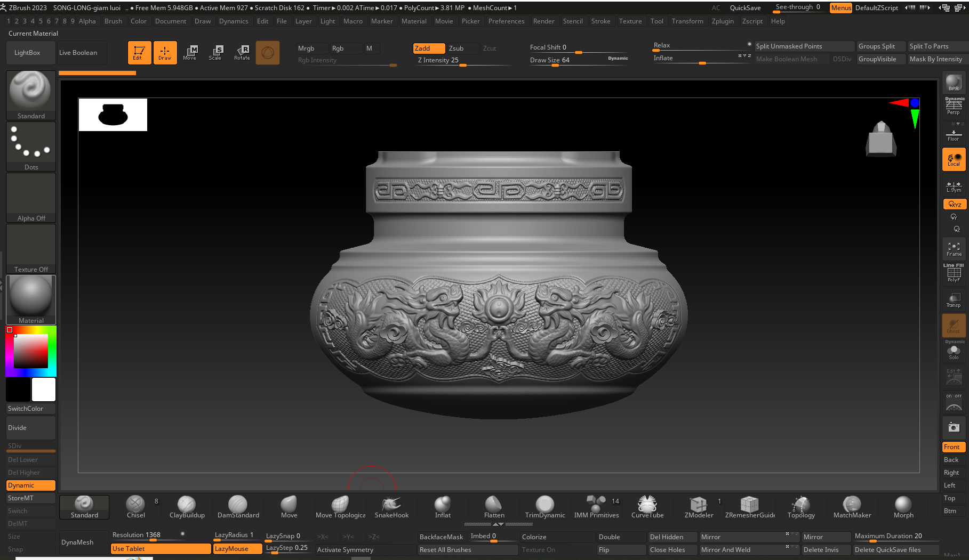Select the ZModeler brush
969x560 pixels.
(x=699, y=506)
